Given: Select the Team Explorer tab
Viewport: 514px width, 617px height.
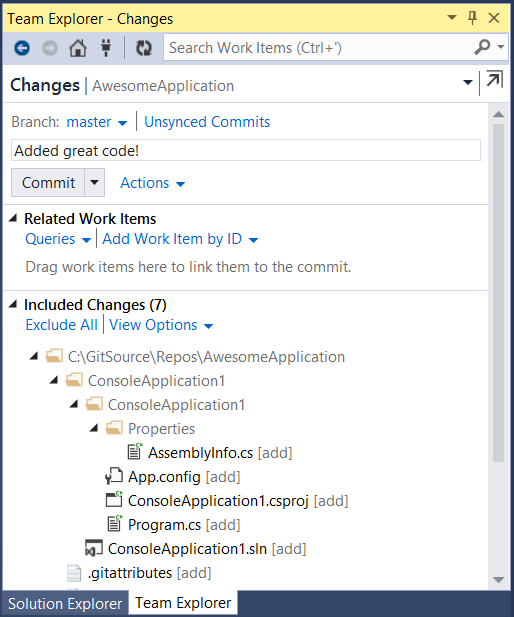Looking at the screenshot, I should pyautogui.click(x=183, y=602).
